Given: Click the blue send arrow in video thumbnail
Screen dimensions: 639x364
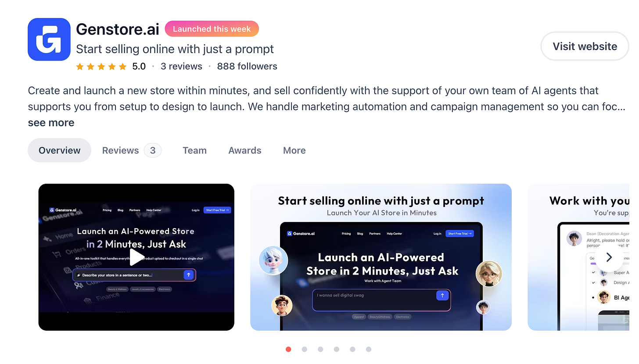Looking at the screenshot, I should point(189,275).
